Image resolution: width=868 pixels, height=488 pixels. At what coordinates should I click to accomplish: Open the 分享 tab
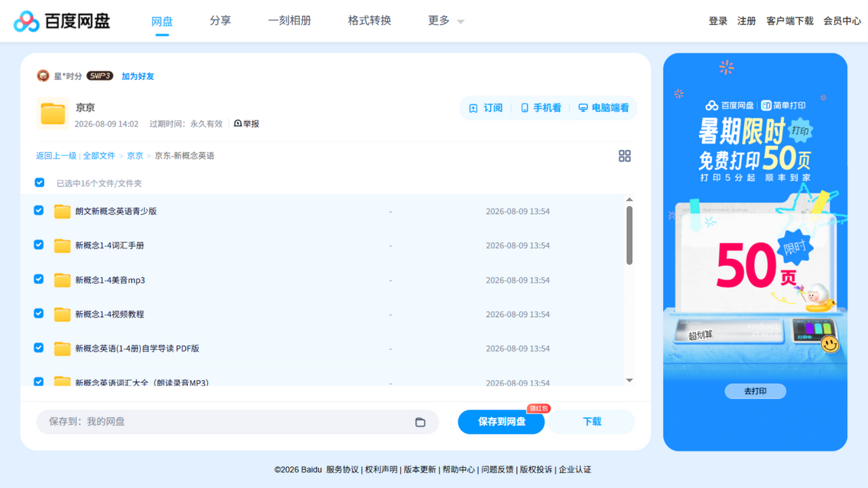(220, 20)
